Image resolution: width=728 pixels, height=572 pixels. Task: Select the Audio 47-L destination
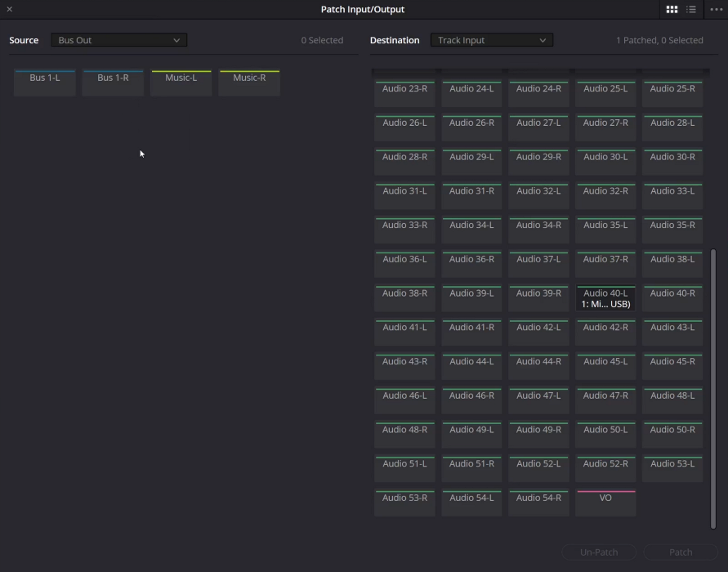click(x=538, y=400)
